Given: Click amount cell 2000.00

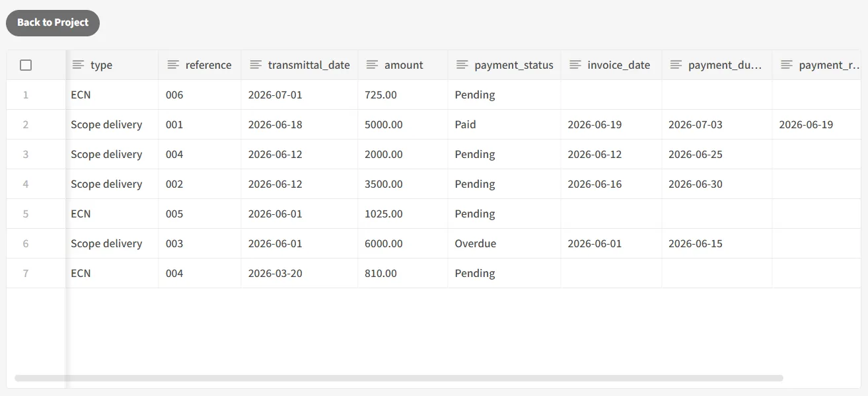Looking at the screenshot, I should (x=403, y=154).
